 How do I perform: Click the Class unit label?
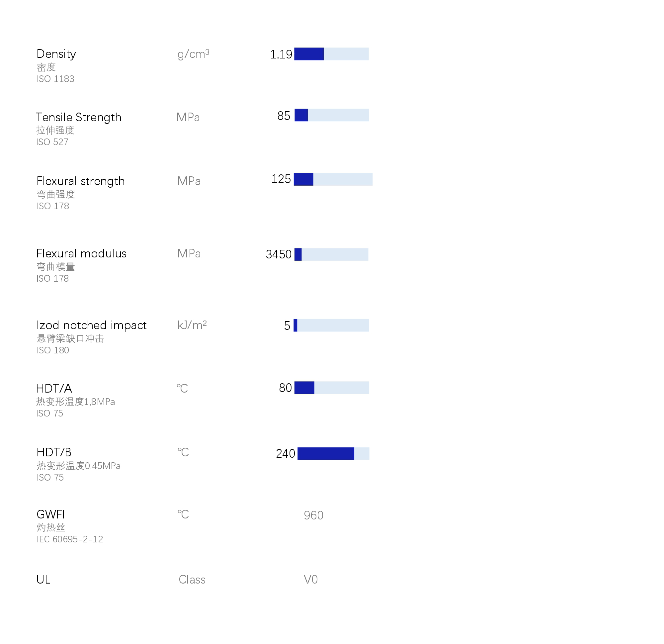[192, 580]
